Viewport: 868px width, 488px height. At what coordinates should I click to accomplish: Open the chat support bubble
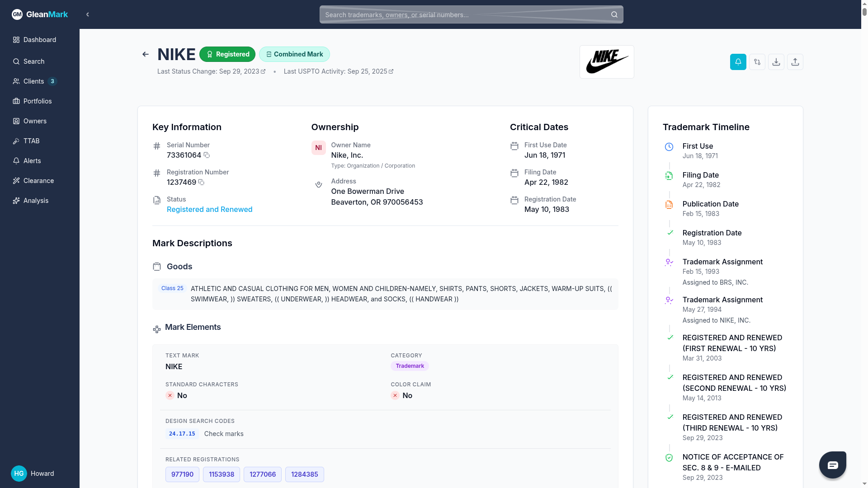click(x=832, y=465)
